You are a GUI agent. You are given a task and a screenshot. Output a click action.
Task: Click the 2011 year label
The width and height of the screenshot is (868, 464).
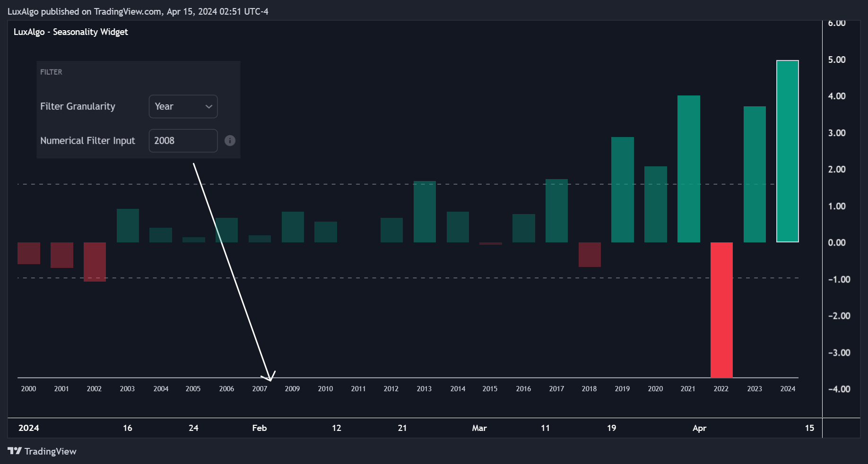pyautogui.click(x=358, y=388)
